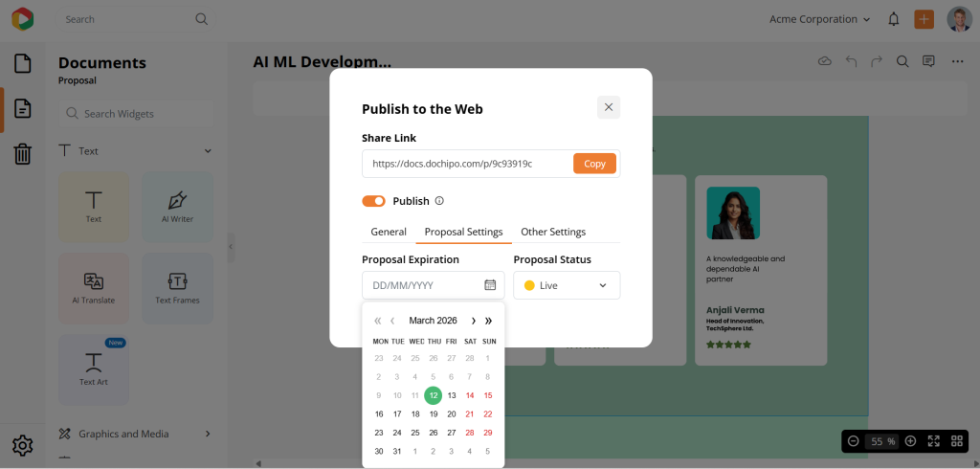Select March 20 in the calendar
The width and height of the screenshot is (980, 469).
[x=452, y=413]
